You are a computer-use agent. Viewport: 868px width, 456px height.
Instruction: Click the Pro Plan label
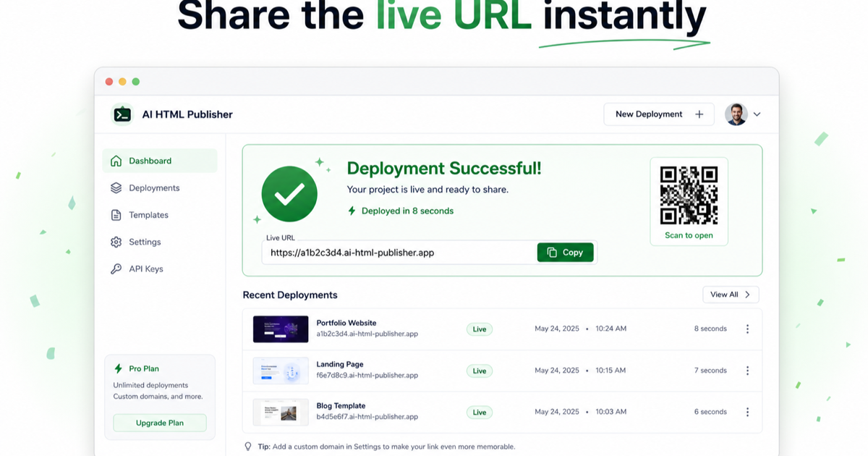(144, 369)
